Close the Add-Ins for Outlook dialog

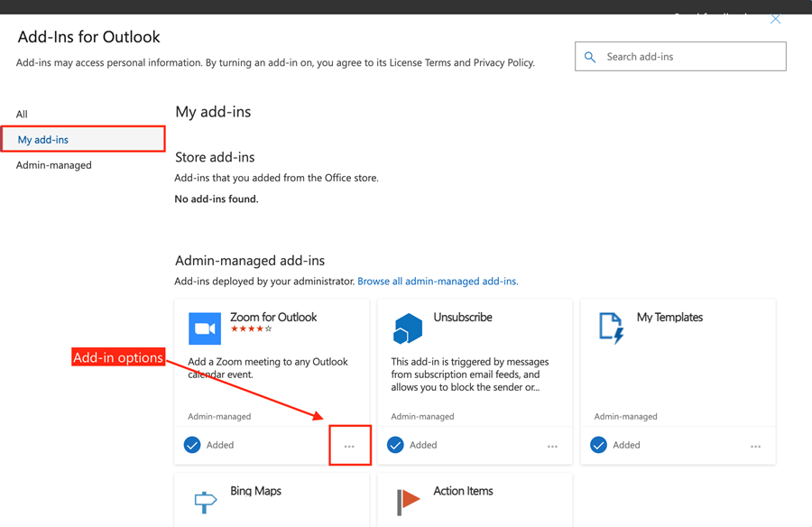[x=775, y=19]
